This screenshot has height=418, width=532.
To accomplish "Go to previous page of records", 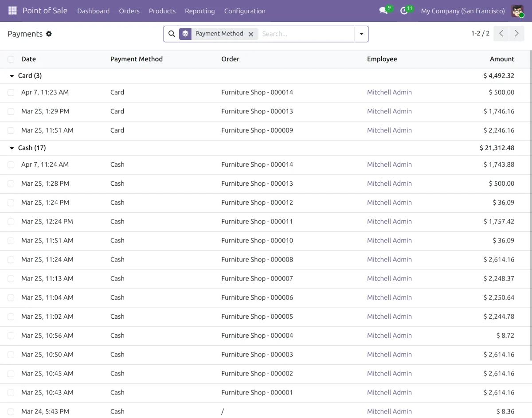I will 501,34.
